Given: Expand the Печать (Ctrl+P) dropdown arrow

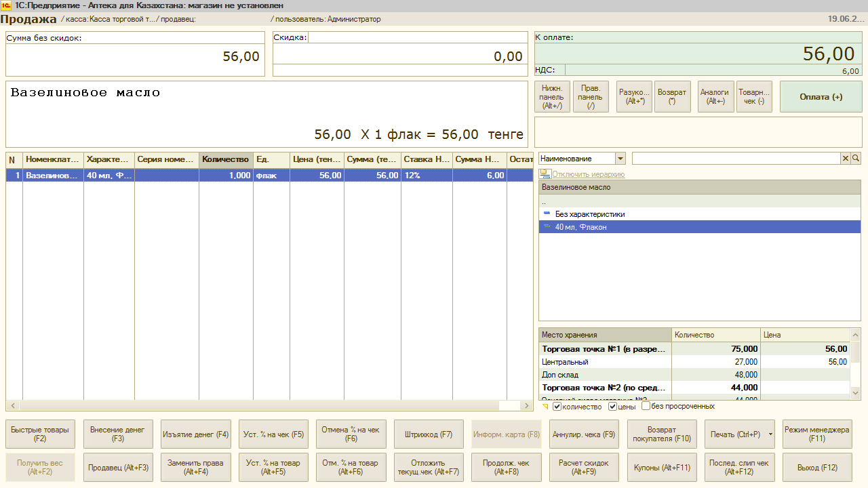Looking at the screenshot, I should coord(771,434).
